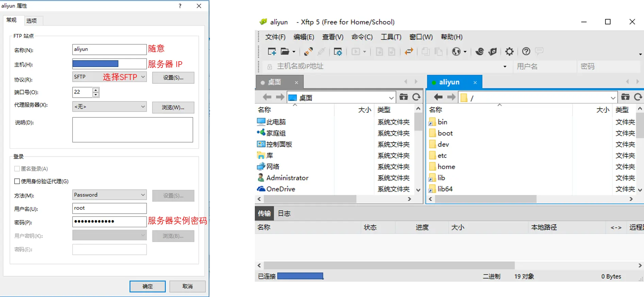
Task: Close the 桌面 local tab
Action: [296, 82]
